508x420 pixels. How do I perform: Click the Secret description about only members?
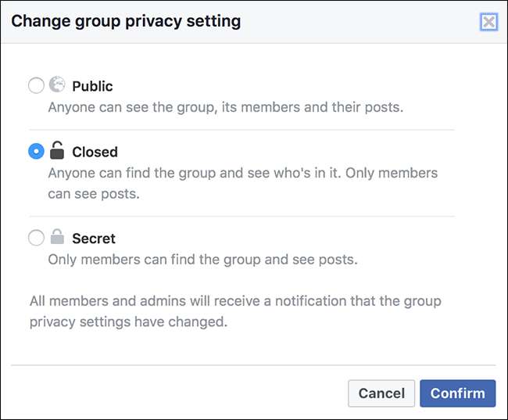(x=202, y=259)
